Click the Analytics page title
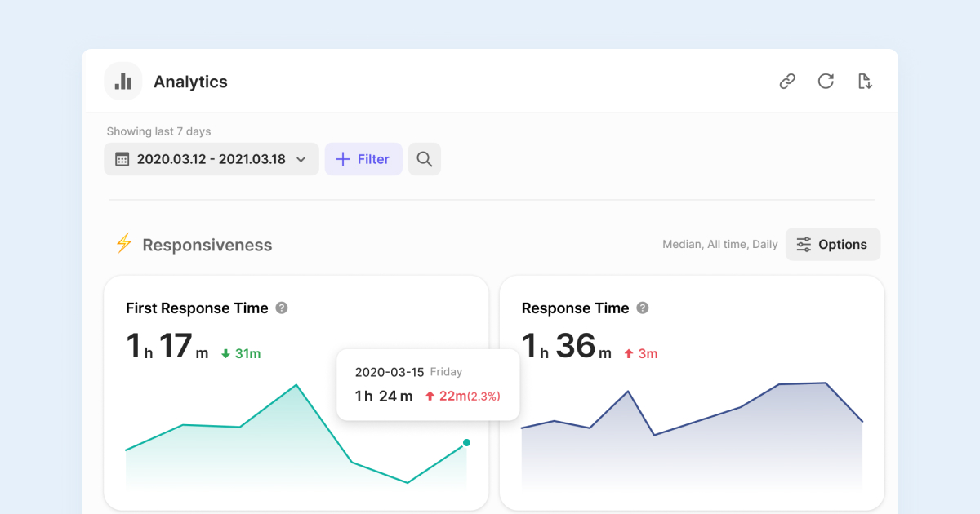 [x=190, y=82]
